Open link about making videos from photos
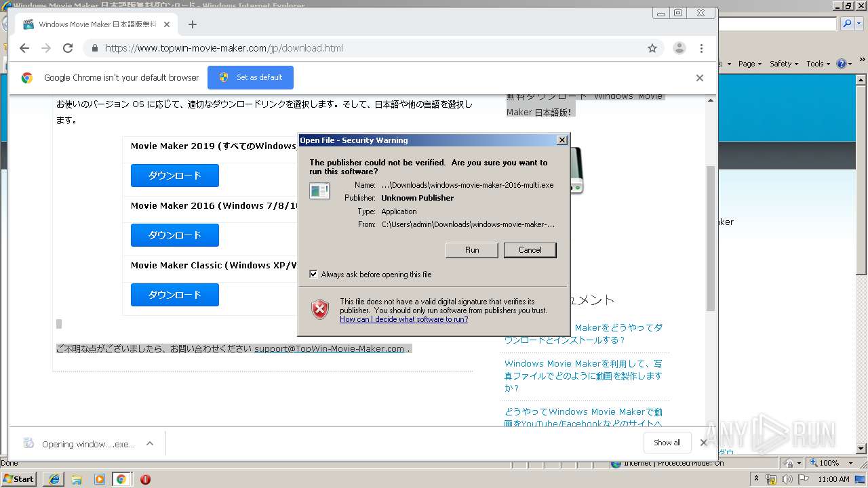This screenshot has width=868, height=488. click(x=583, y=375)
